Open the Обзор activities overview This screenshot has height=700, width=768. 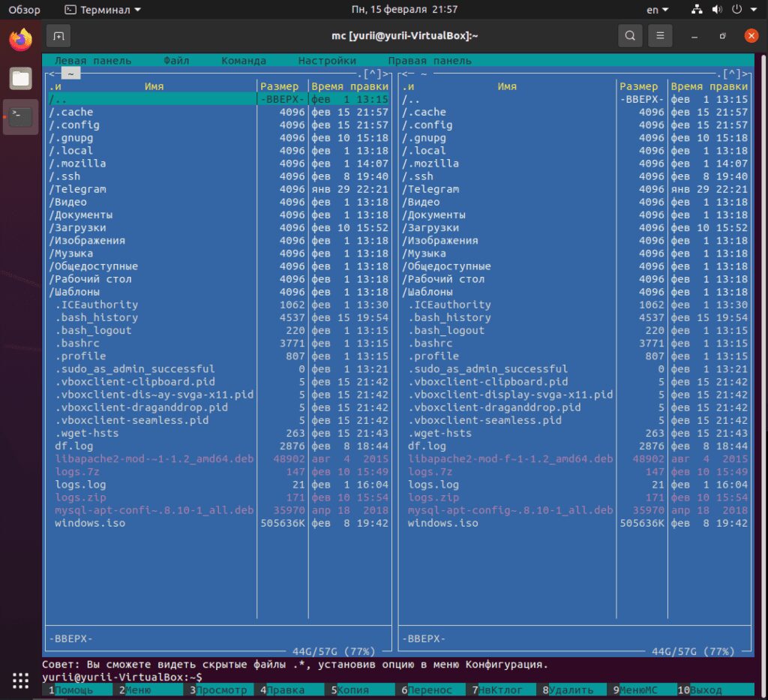(x=25, y=10)
